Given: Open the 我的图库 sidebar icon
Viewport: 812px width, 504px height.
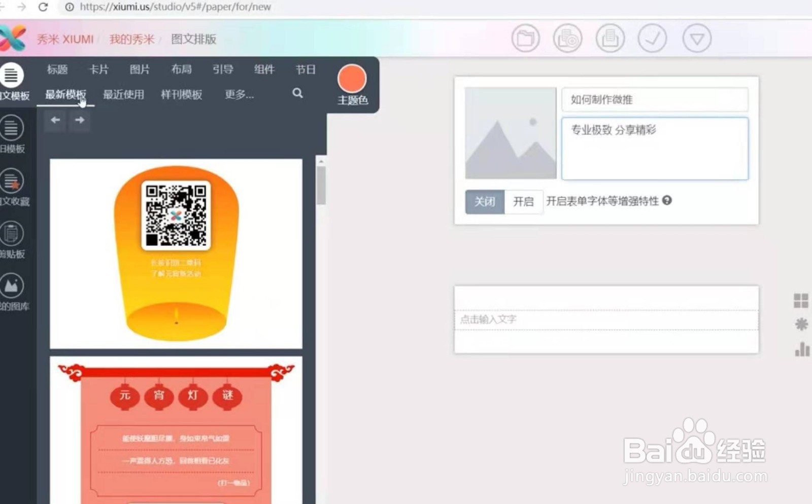Looking at the screenshot, I should point(11,285).
